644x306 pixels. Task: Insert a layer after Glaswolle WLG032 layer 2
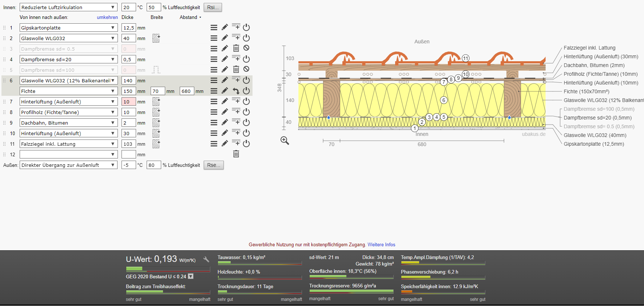pos(236,38)
